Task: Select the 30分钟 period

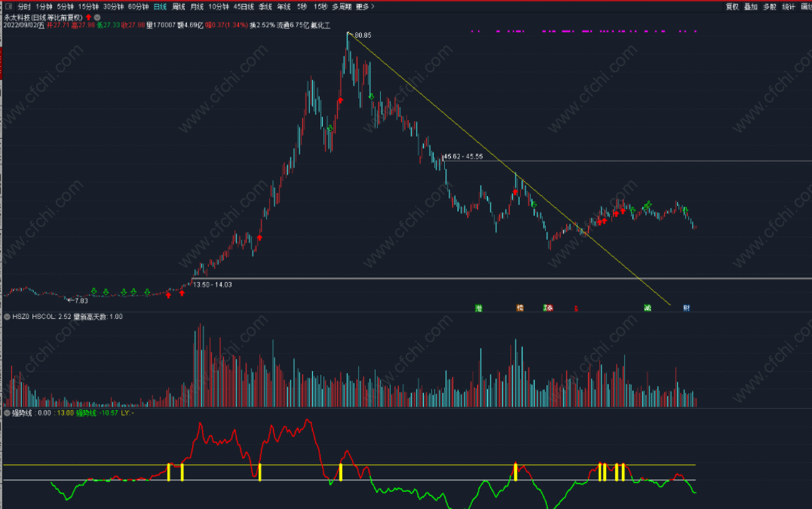Action: (x=113, y=7)
